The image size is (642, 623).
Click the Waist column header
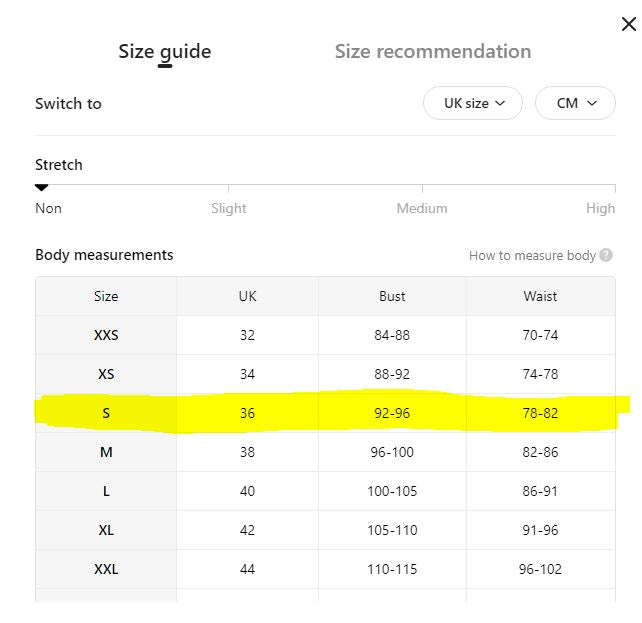(540, 296)
